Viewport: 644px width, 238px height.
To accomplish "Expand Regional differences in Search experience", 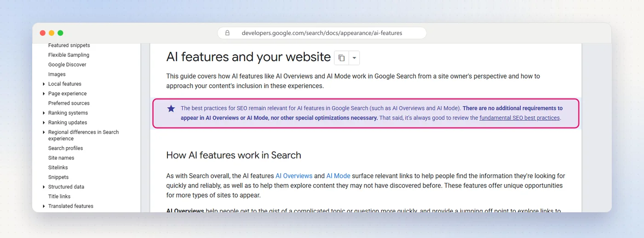I will coord(44,132).
